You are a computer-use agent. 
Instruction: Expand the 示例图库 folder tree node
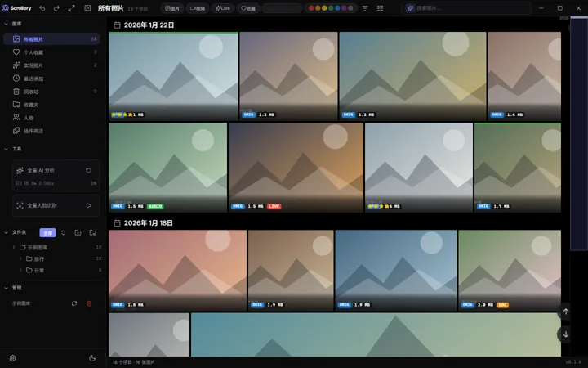(x=14, y=247)
